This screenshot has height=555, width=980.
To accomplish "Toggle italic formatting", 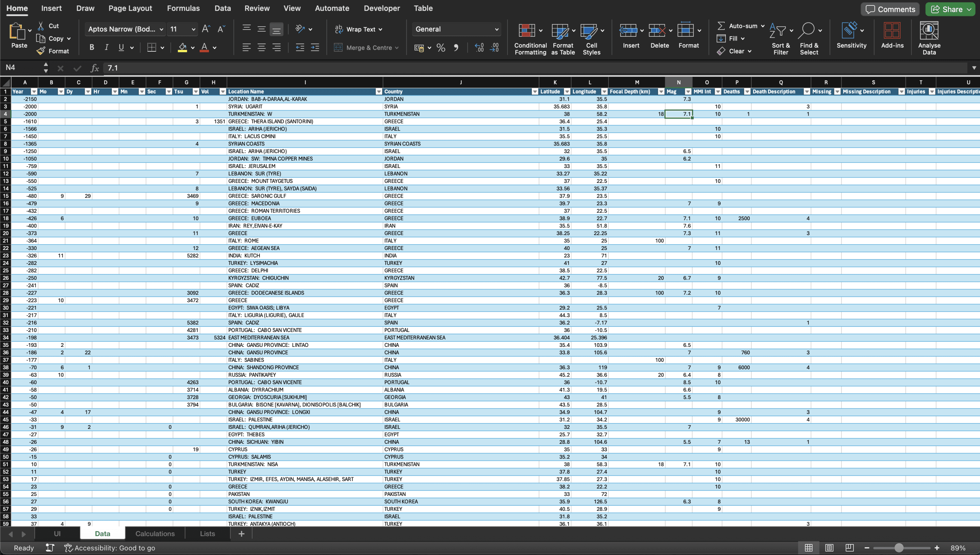I will [x=107, y=48].
